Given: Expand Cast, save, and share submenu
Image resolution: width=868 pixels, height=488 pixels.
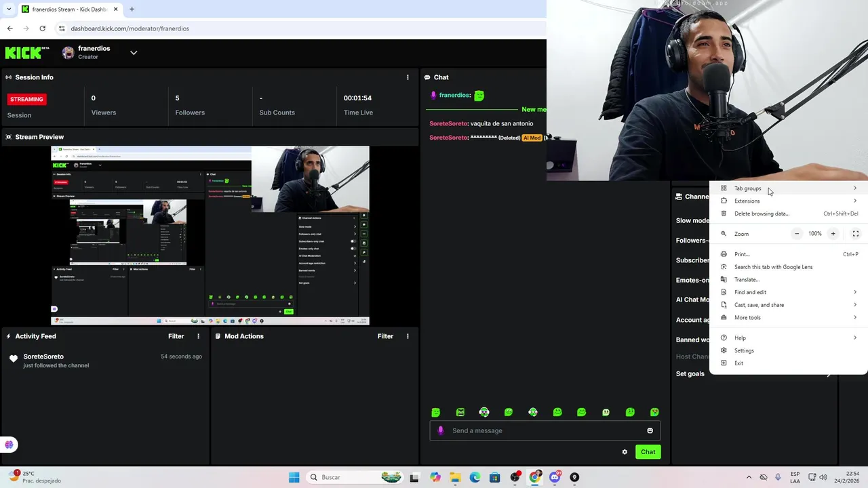Looking at the screenshot, I should pyautogui.click(x=789, y=305).
